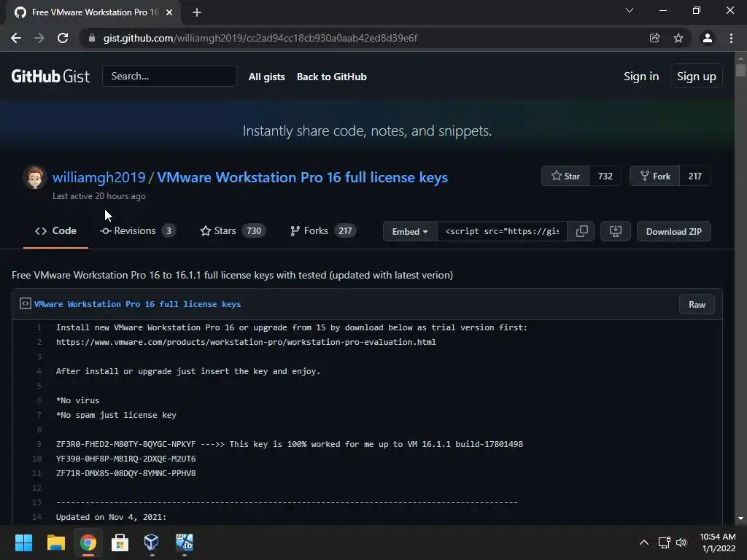Reload the current page
The width and height of the screenshot is (747, 560).
click(x=63, y=38)
